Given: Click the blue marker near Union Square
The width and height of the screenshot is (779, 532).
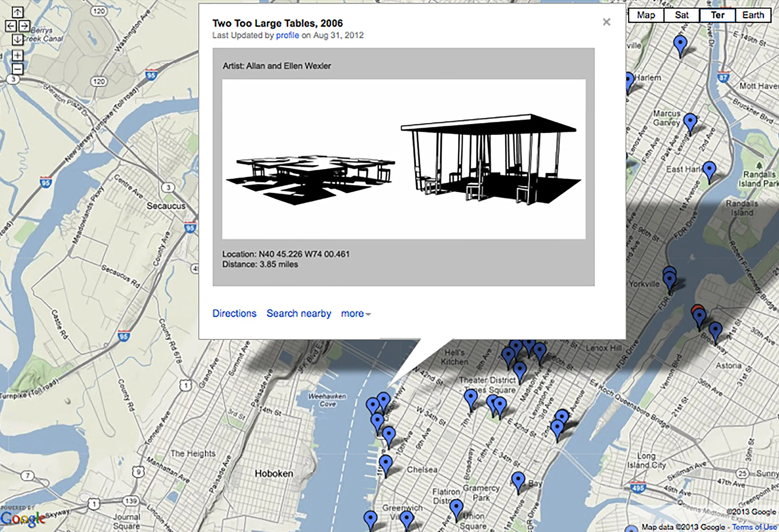Looking at the screenshot, I should click(x=456, y=508).
